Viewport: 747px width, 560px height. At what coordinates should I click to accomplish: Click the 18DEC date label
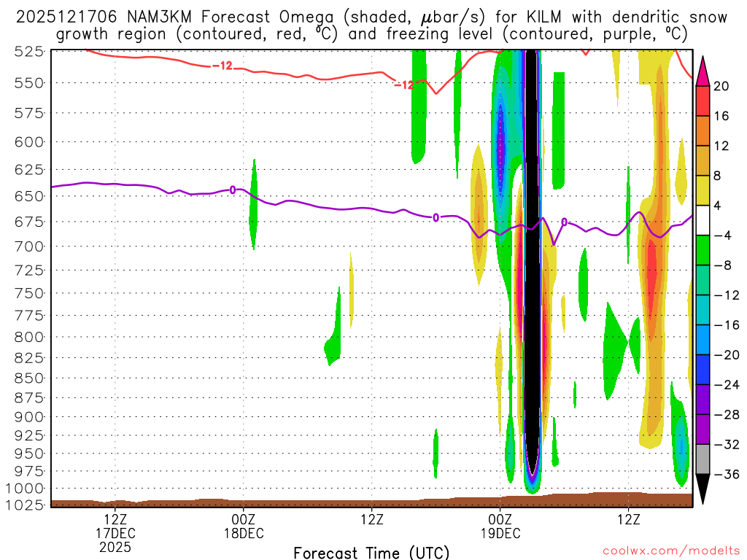point(244,533)
